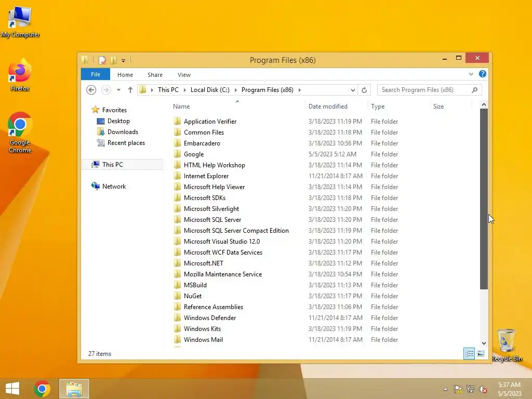Viewport: 532px width, 399px height.
Task: Select the Microsoft SQL Server folder
Action: pos(212,220)
